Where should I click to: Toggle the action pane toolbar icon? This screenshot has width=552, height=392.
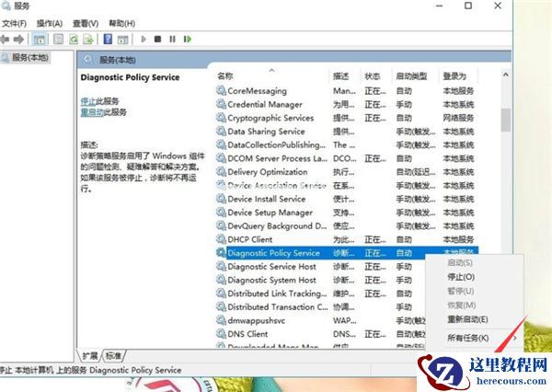[x=122, y=39]
